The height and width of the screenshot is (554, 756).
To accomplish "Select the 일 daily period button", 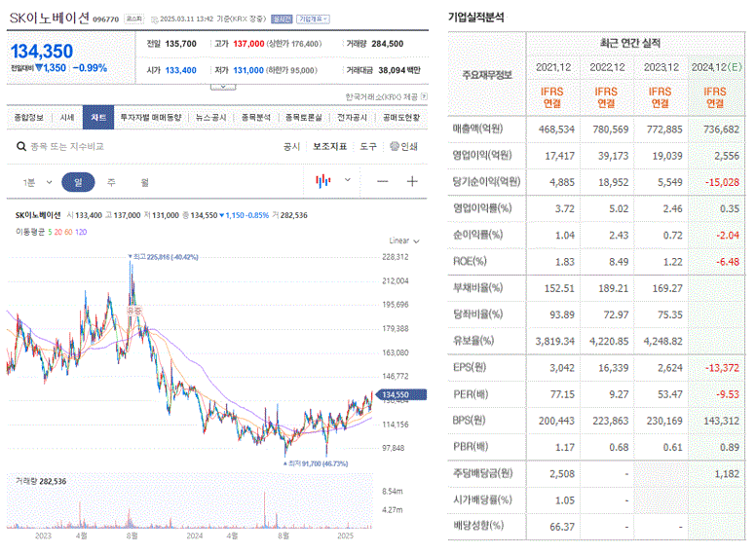I will coord(78,182).
